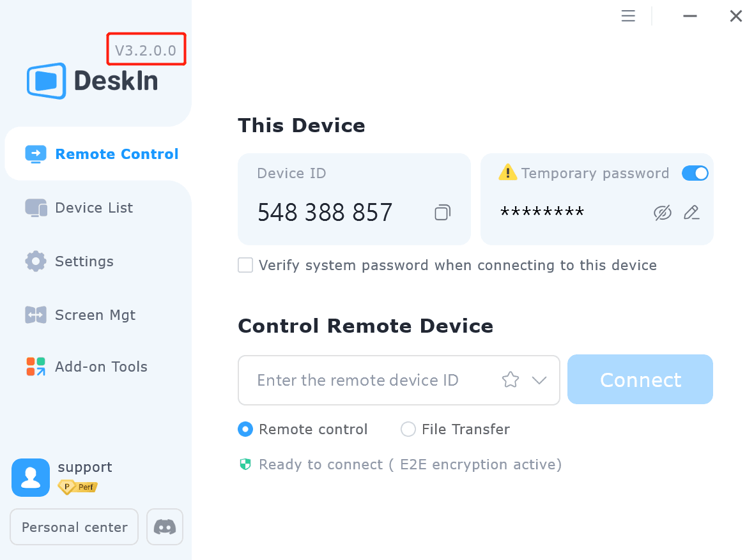The height and width of the screenshot is (560, 754).
Task: Select the File Transfer radio option
Action: [x=408, y=428]
